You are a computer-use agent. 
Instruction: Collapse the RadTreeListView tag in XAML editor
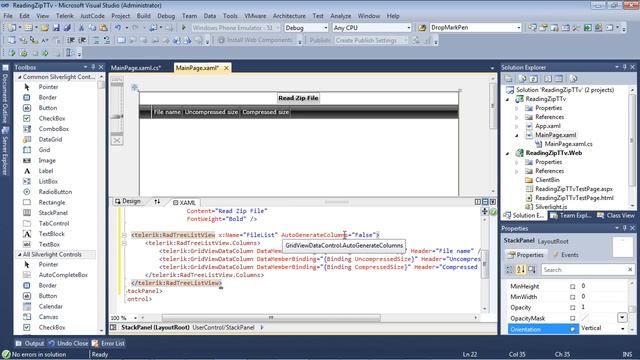[124, 235]
